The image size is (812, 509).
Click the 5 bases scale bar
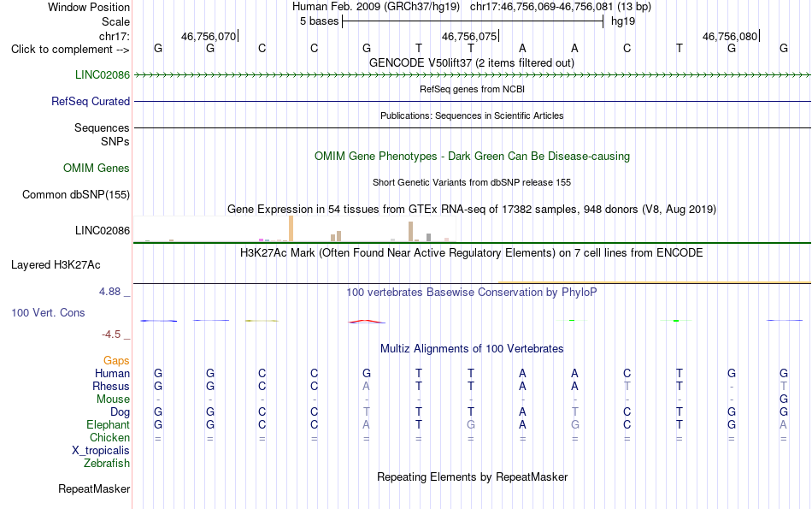(x=473, y=21)
